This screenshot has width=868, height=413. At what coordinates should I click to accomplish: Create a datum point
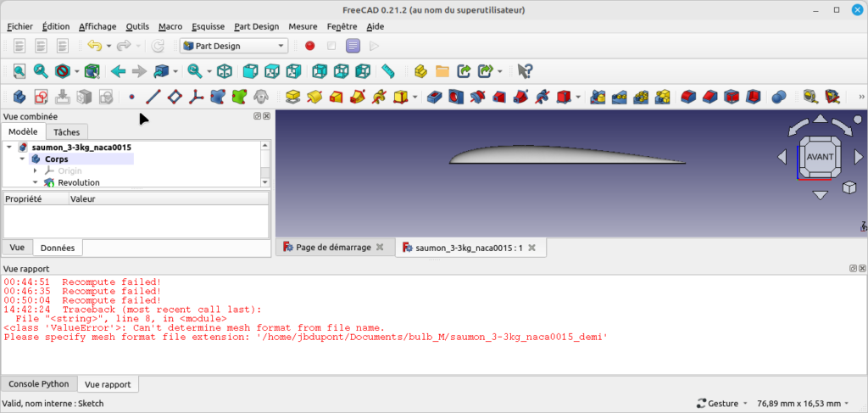[x=131, y=97]
